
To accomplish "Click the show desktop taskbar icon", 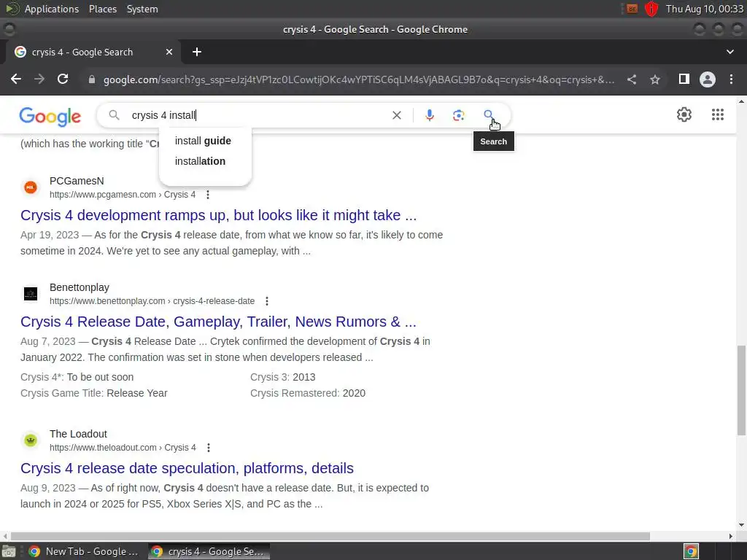I will tap(9, 551).
